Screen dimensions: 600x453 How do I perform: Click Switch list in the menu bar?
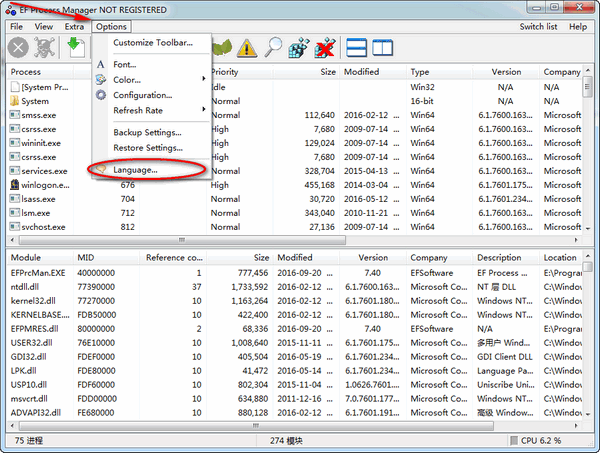tap(538, 26)
